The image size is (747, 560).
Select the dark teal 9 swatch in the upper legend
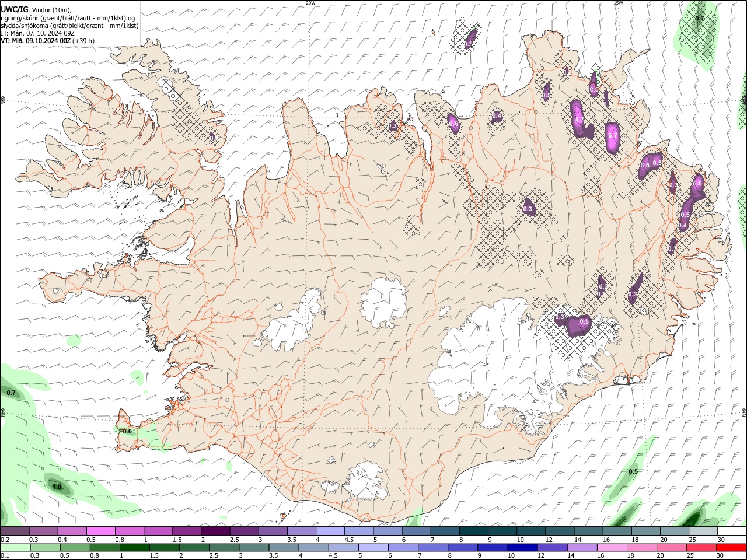pos(502,531)
